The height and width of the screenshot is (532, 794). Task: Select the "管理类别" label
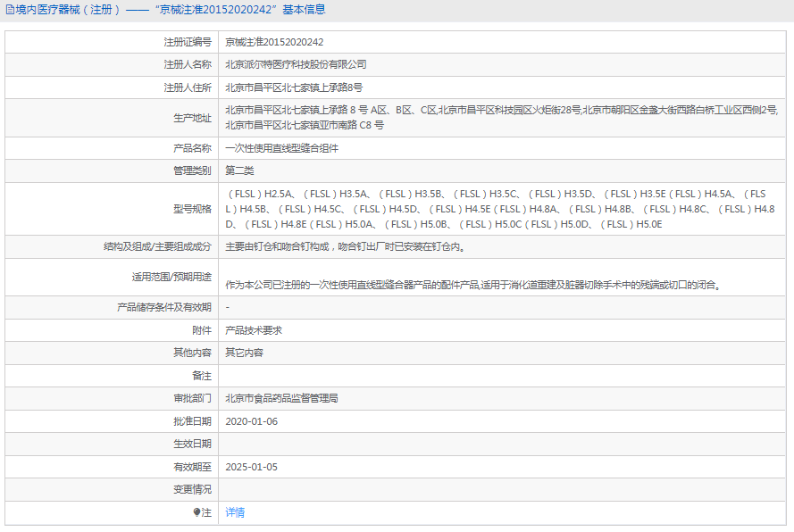[192, 170]
